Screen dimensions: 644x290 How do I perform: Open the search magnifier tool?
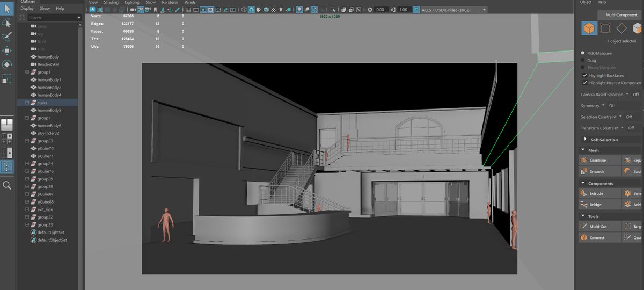[x=7, y=185]
